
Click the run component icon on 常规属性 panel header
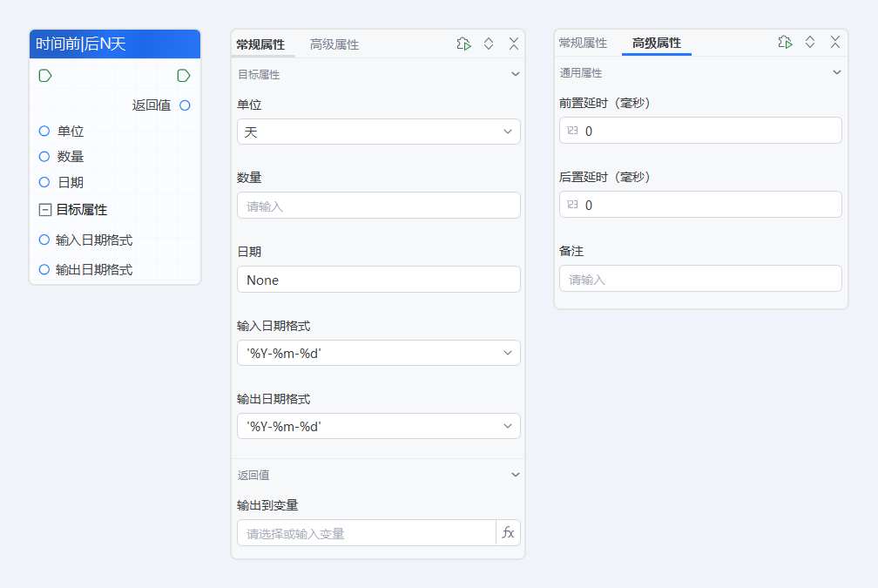pyautogui.click(x=463, y=42)
